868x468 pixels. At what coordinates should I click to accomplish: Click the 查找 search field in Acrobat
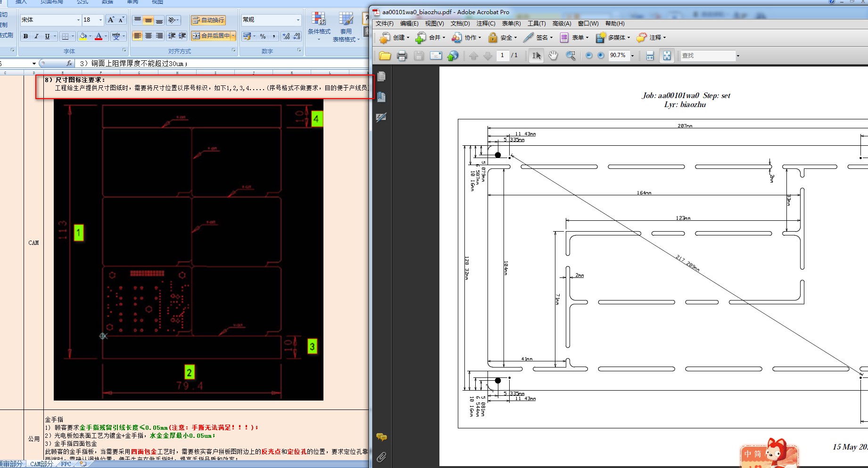tap(707, 56)
